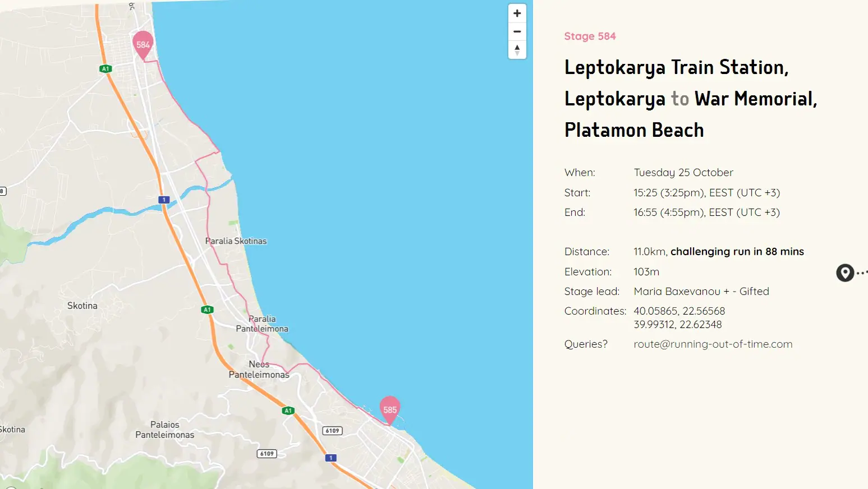The height and width of the screenshot is (489, 868).
Task: Click the A1 shield near Skotina
Action: coord(207,310)
